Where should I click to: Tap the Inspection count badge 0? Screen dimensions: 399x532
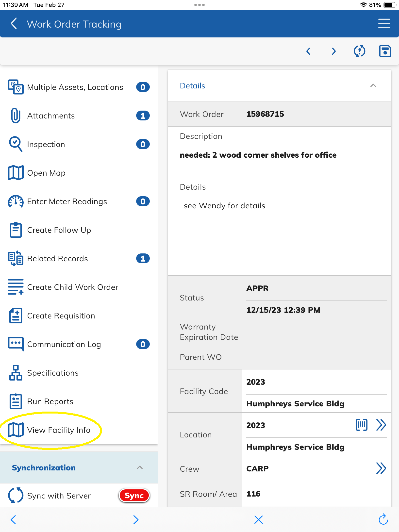tap(143, 144)
